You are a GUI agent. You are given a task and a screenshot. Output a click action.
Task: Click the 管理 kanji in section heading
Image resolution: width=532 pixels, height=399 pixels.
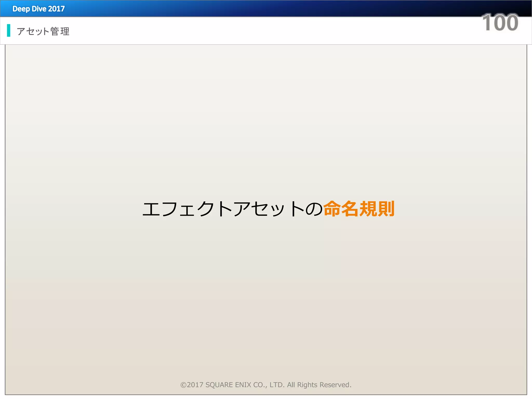click(x=60, y=31)
